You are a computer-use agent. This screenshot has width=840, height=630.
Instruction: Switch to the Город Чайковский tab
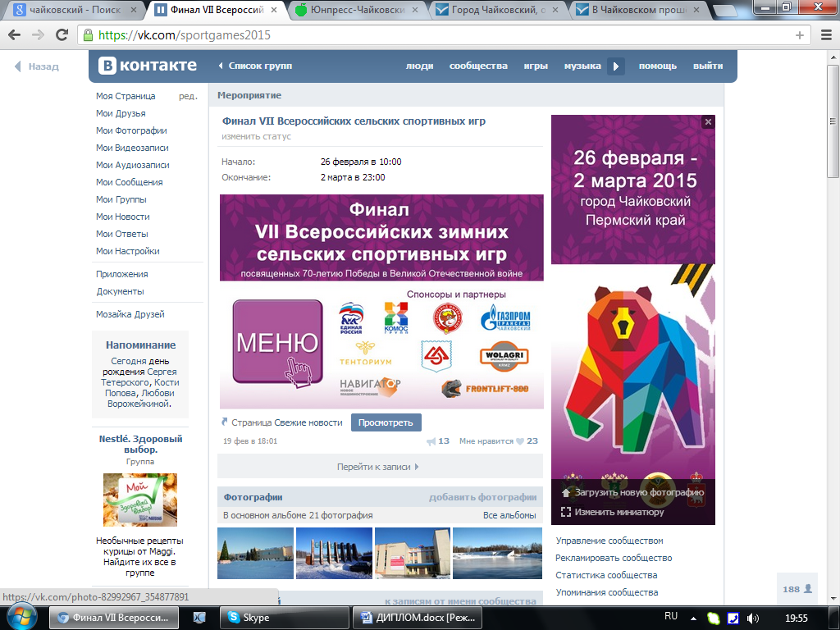point(498,10)
